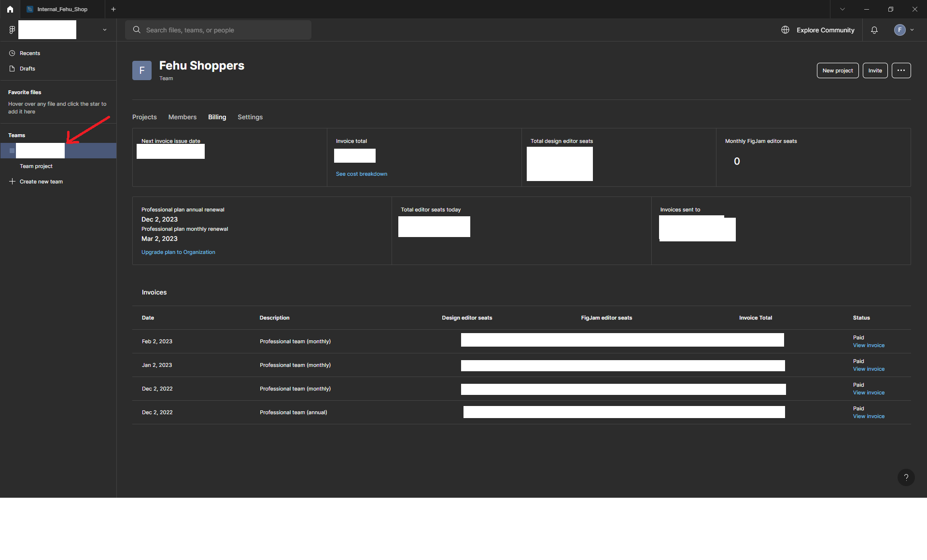The image size is (927, 560).
Task: Open the tab list chevron in title bar
Action: click(843, 9)
